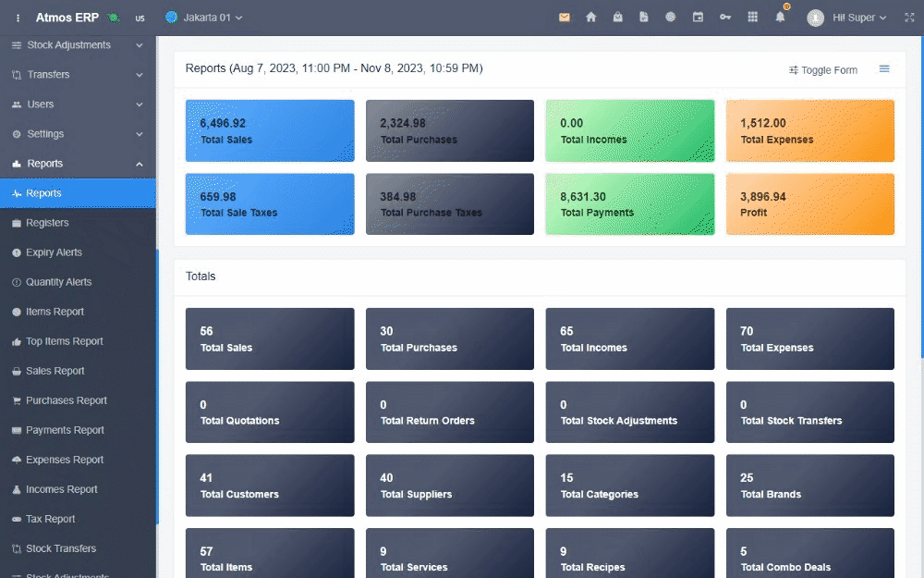Click the US language label

click(x=140, y=18)
